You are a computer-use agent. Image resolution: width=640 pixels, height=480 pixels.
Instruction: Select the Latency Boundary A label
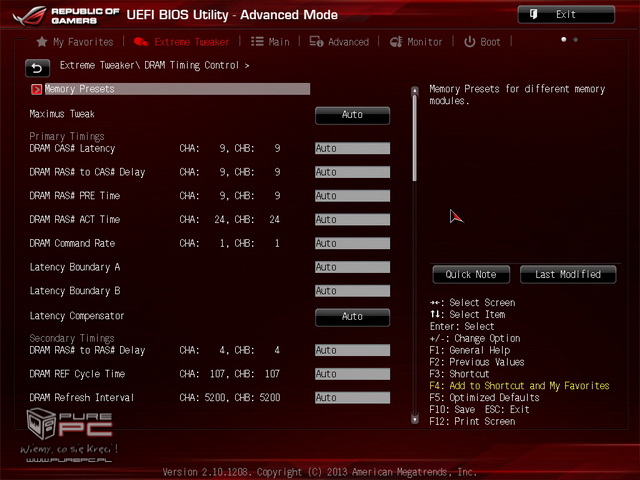click(x=75, y=267)
